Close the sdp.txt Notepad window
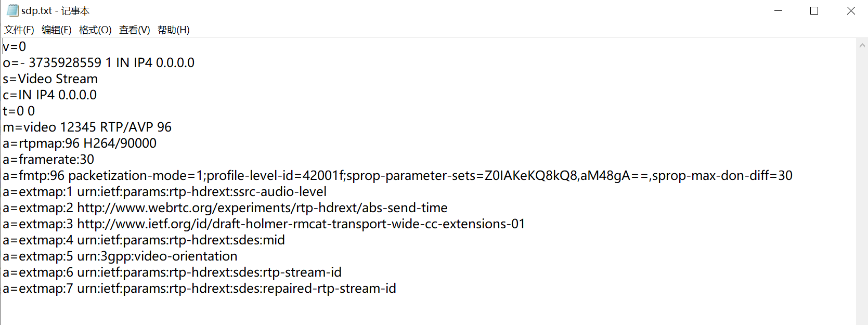Image resolution: width=868 pixels, height=325 pixels. point(851,10)
